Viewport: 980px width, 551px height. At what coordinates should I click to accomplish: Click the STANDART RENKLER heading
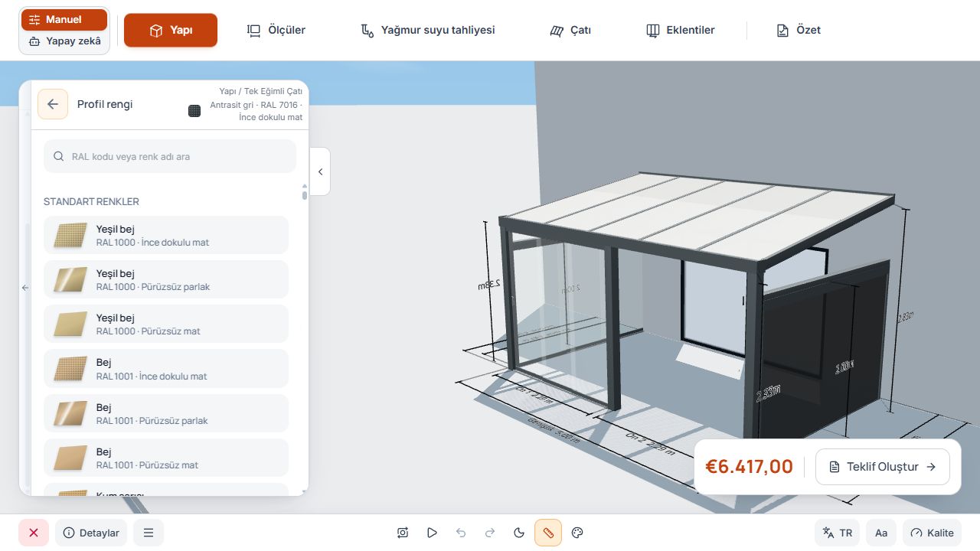pyautogui.click(x=91, y=201)
